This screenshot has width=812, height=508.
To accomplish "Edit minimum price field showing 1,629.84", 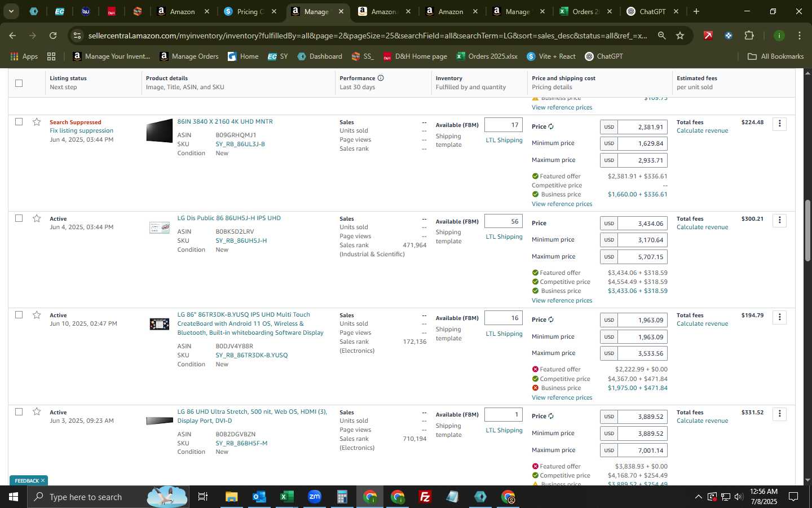I will tap(642, 143).
